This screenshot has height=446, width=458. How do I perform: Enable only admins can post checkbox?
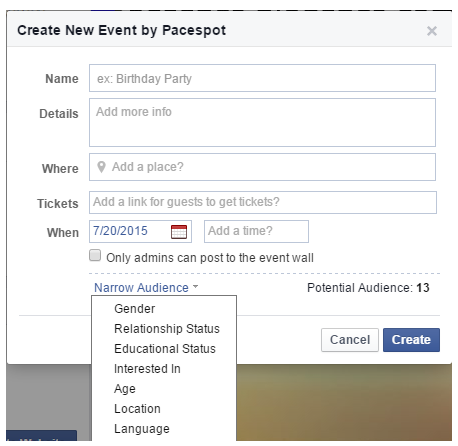click(x=95, y=255)
